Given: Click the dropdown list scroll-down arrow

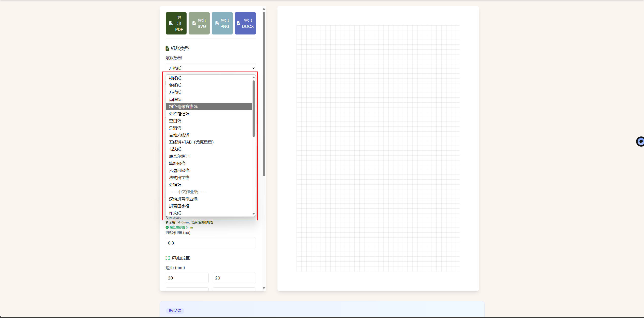Looking at the screenshot, I should (x=254, y=214).
